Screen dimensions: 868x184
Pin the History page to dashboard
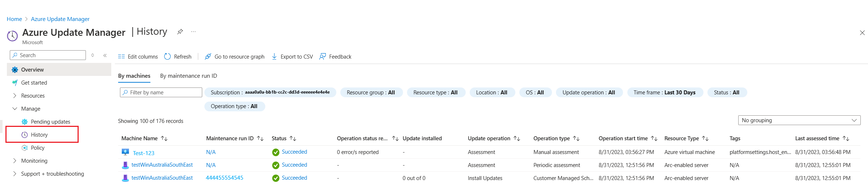pos(180,32)
